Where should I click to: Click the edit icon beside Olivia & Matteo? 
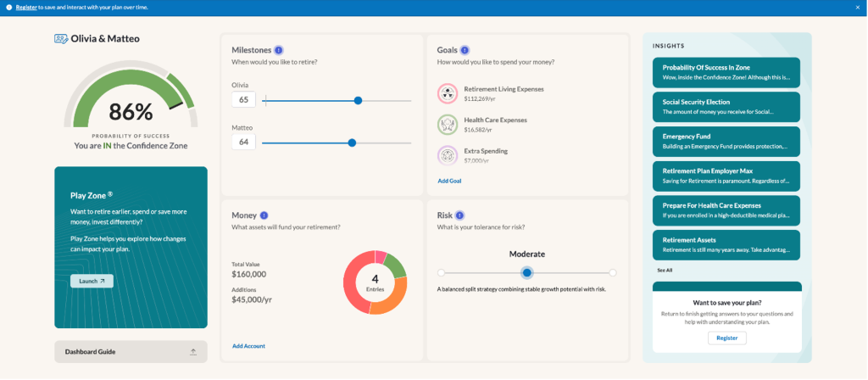[x=61, y=39]
